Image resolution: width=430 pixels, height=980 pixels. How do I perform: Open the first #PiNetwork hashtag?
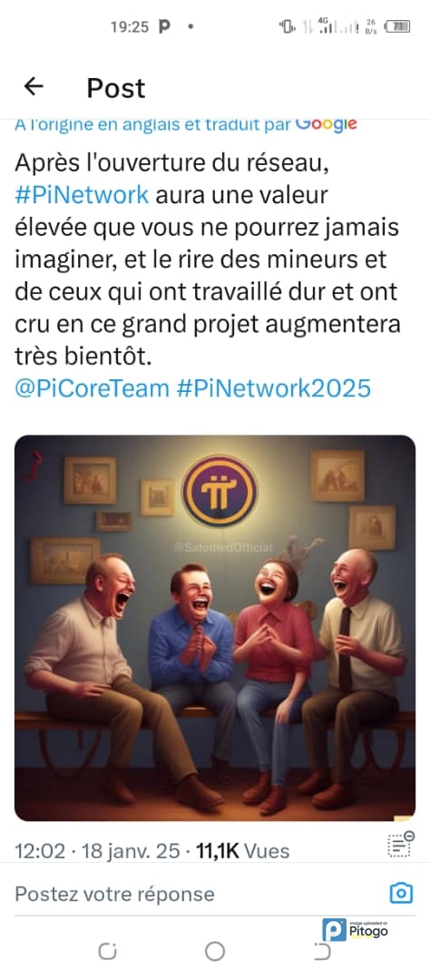[82, 195]
